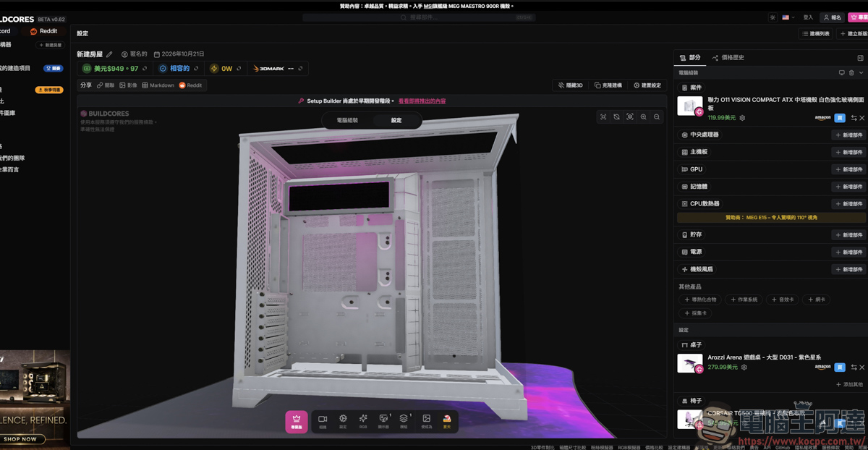Viewport: 868px width, 450px height.
Task: Remove the O11 VISION COMPACT case with X
Action: [x=862, y=118]
